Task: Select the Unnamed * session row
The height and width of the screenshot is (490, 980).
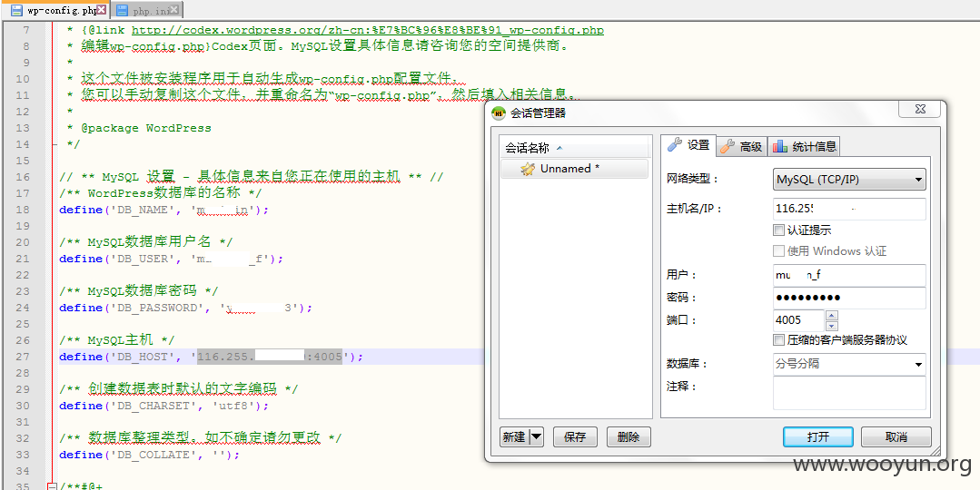Action: click(x=574, y=169)
